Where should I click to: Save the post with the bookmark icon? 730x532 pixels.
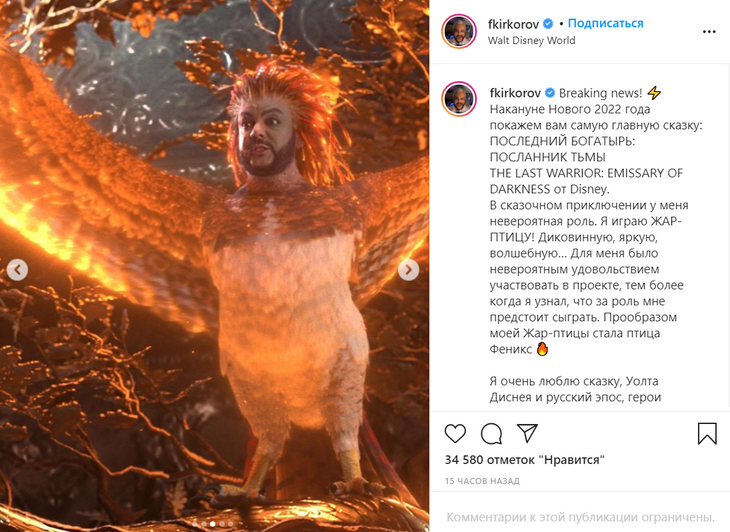click(707, 433)
